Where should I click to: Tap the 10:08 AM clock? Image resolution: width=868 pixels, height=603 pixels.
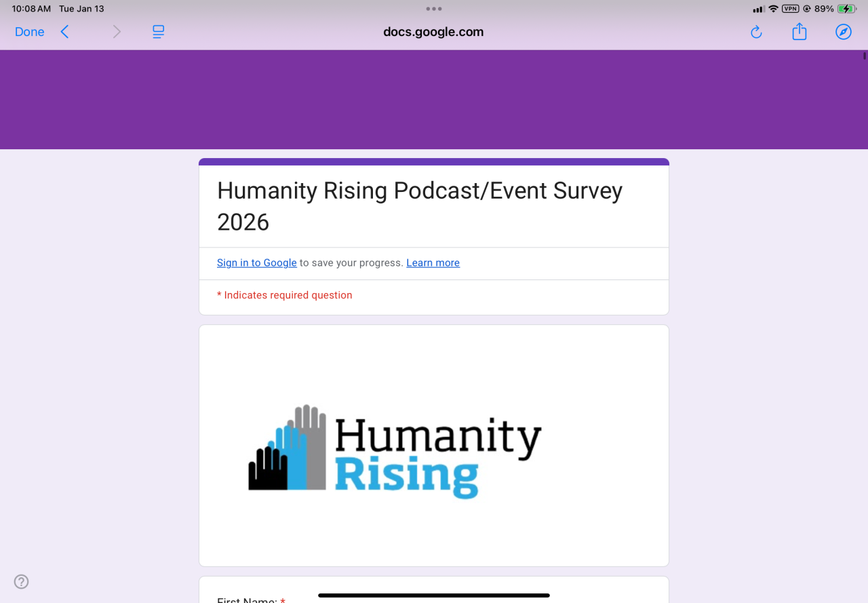[x=31, y=9]
